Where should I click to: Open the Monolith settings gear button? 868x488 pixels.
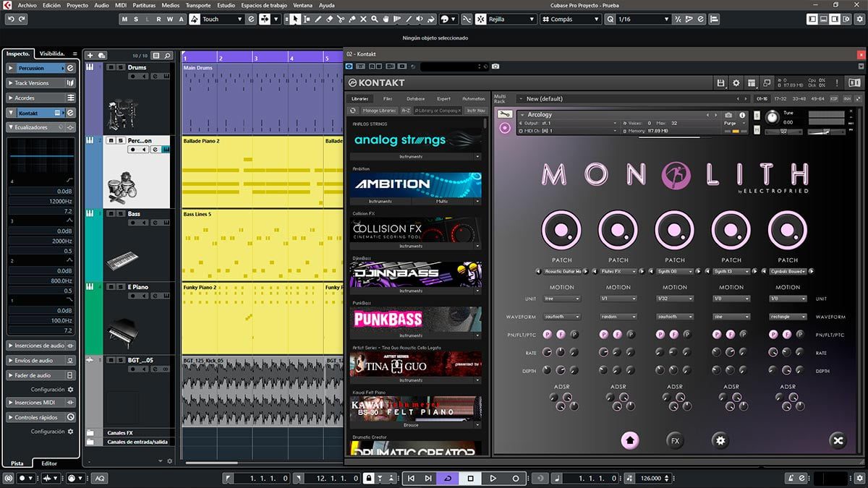click(720, 440)
